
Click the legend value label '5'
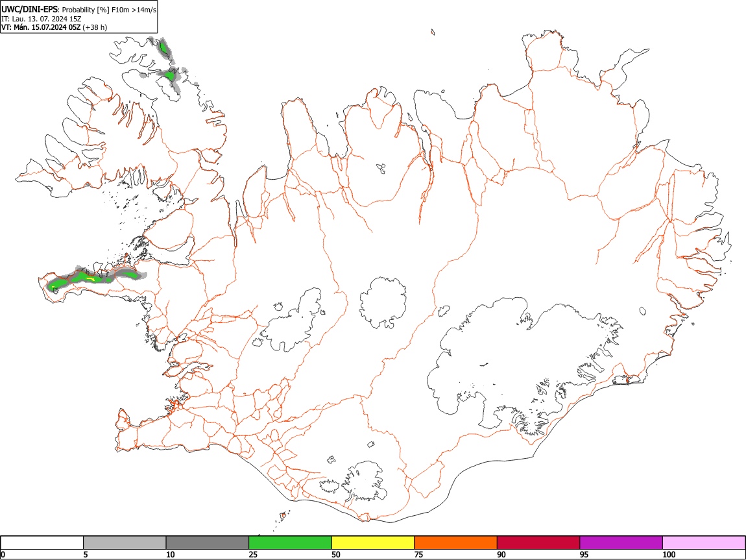click(86, 555)
